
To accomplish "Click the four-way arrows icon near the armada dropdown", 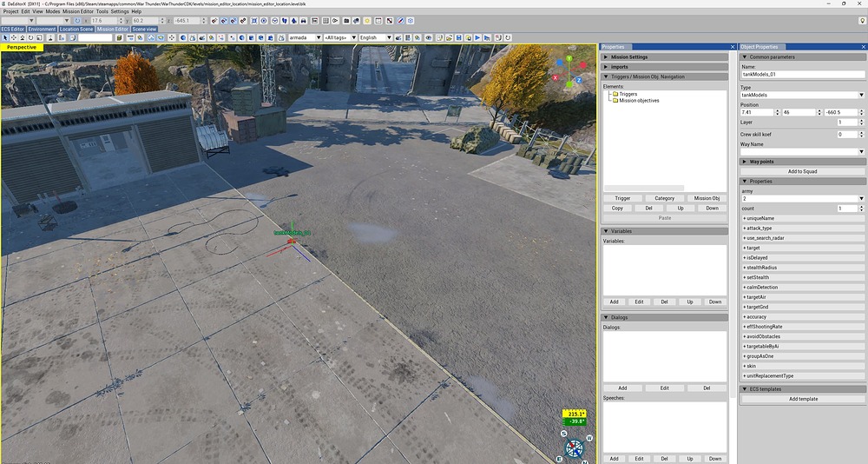I will (x=172, y=37).
